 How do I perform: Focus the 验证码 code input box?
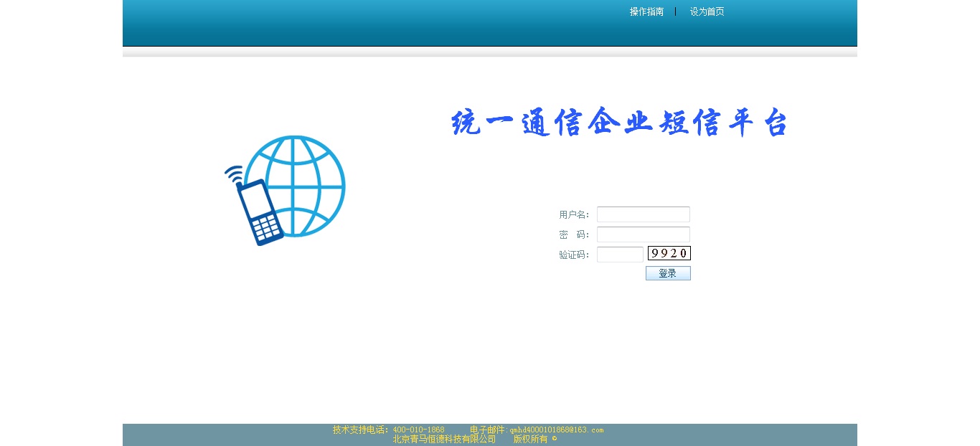(x=620, y=255)
